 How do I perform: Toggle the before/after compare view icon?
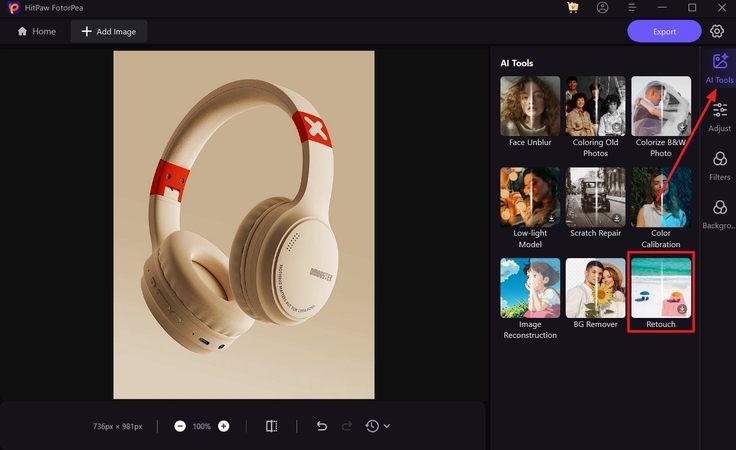271,426
